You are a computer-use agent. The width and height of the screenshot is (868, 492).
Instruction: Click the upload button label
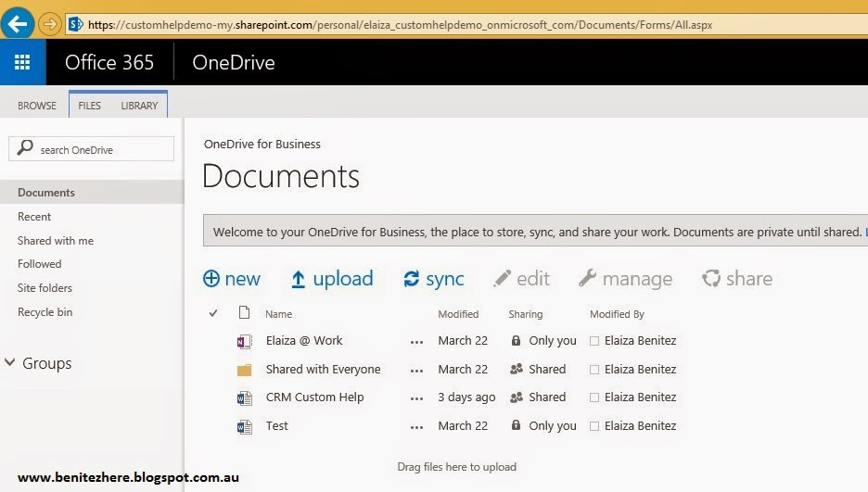click(343, 279)
